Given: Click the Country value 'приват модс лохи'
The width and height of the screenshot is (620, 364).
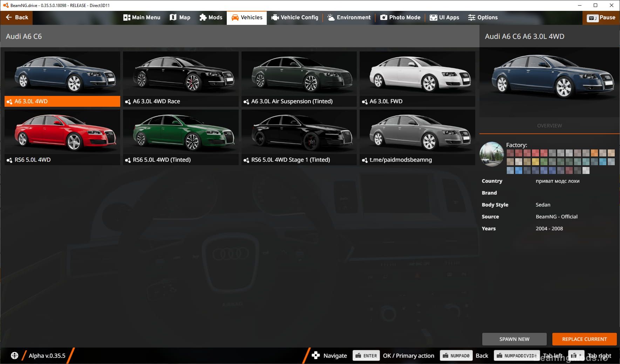Looking at the screenshot, I should click(557, 181).
